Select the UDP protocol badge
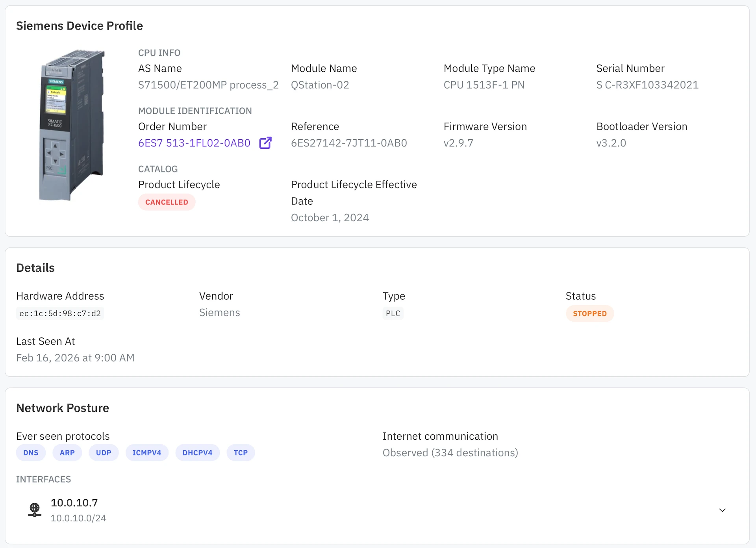 [x=104, y=452]
